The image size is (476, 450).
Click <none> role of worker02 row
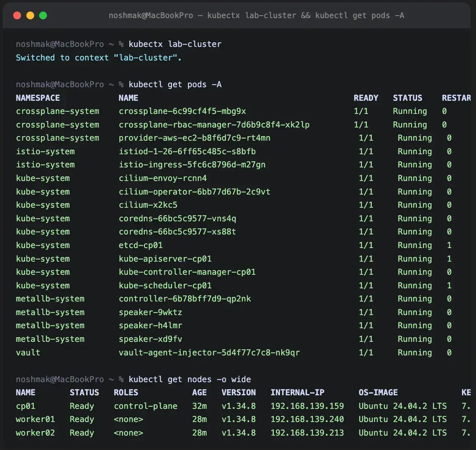(128, 433)
